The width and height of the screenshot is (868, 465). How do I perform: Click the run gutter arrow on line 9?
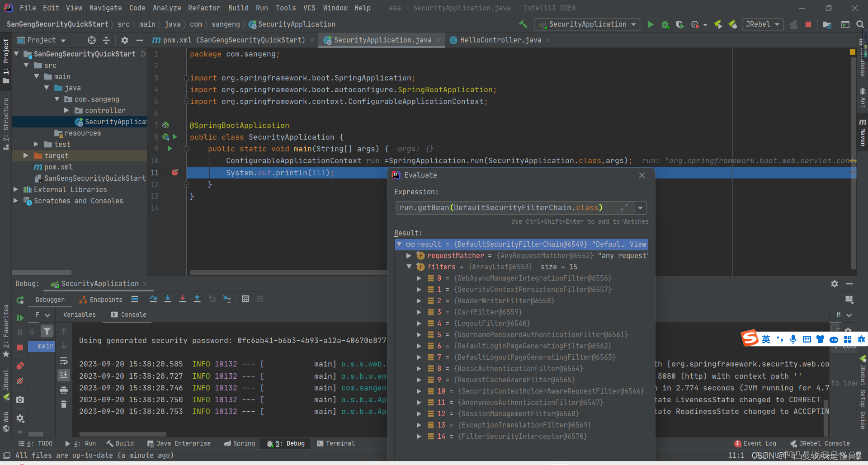(170, 148)
